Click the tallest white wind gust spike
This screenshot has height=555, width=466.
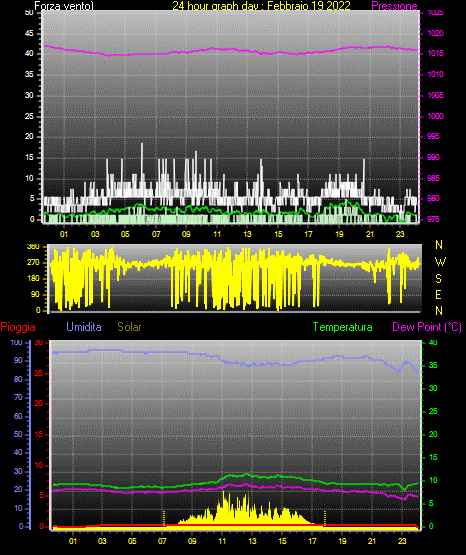142,145
